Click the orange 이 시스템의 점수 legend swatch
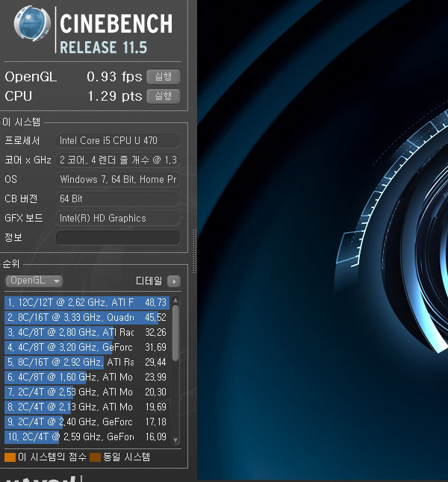448x482 pixels. (x=10, y=457)
